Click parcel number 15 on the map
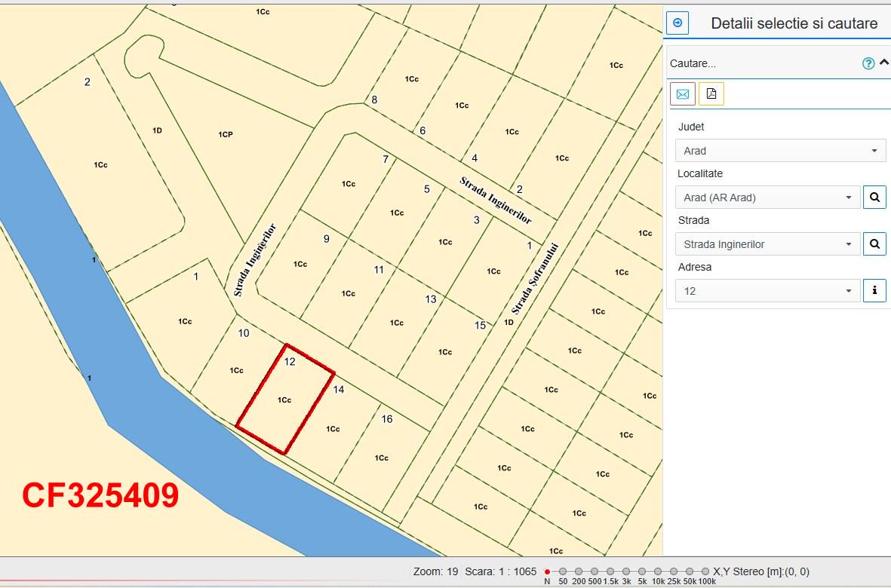This screenshot has width=891, height=588. coord(480,325)
